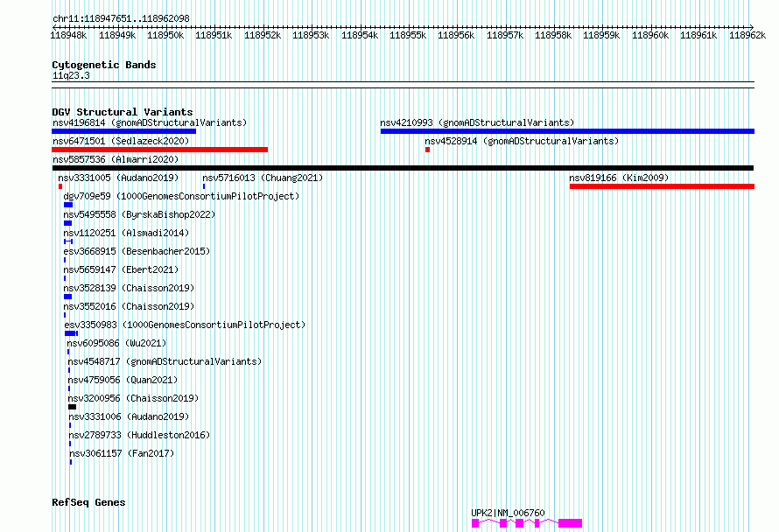Click nsv4759056 Quan2021 label

point(123,380)
